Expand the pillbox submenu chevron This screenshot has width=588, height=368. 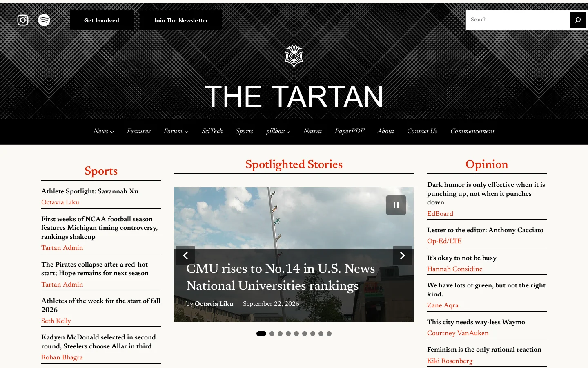288,132
